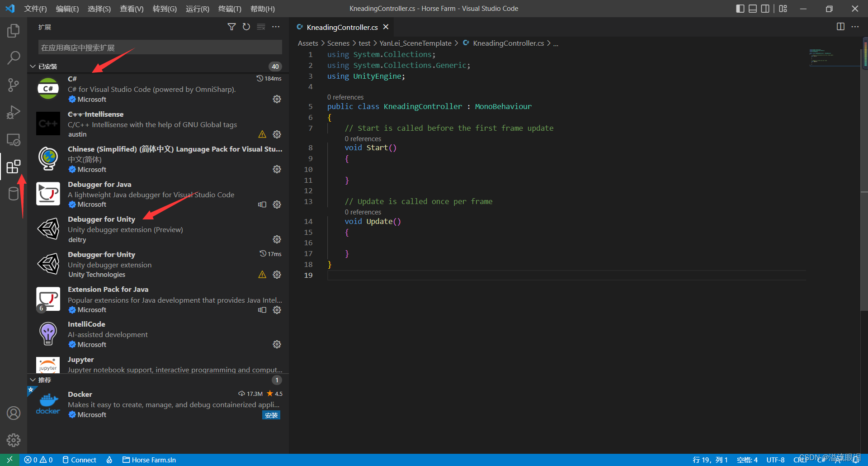Open KneadingController.cs breadcrumb dropdown
The height and width of the screenshot is (466, 868).
[508, 43]
